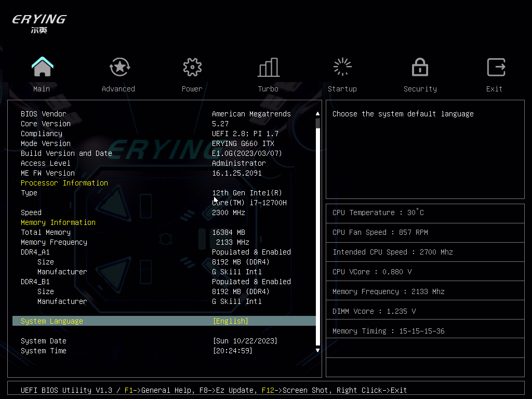532x399 pixels.
Task: Open the Turbo bar chart icon
Action: [x=269, y=67]
